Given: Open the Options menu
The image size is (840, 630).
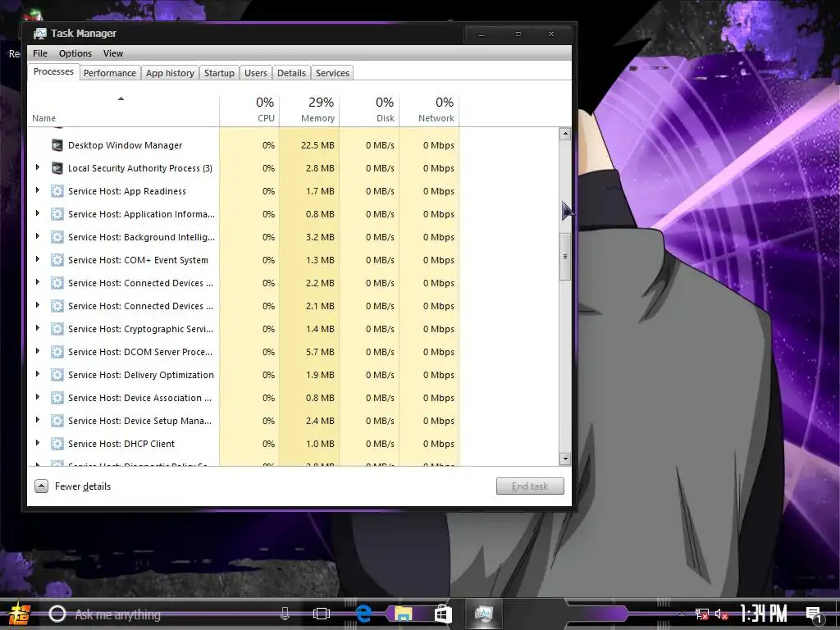Looking at the screenshot, I should [x=75, y=53].
